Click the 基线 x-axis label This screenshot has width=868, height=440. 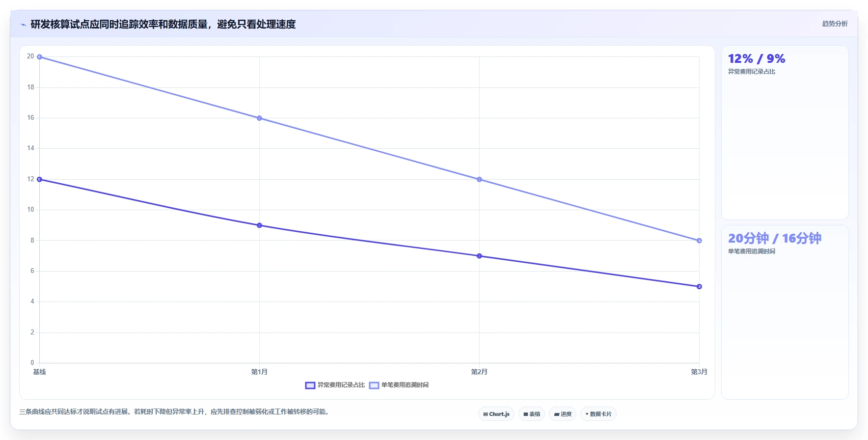point(39,372)
